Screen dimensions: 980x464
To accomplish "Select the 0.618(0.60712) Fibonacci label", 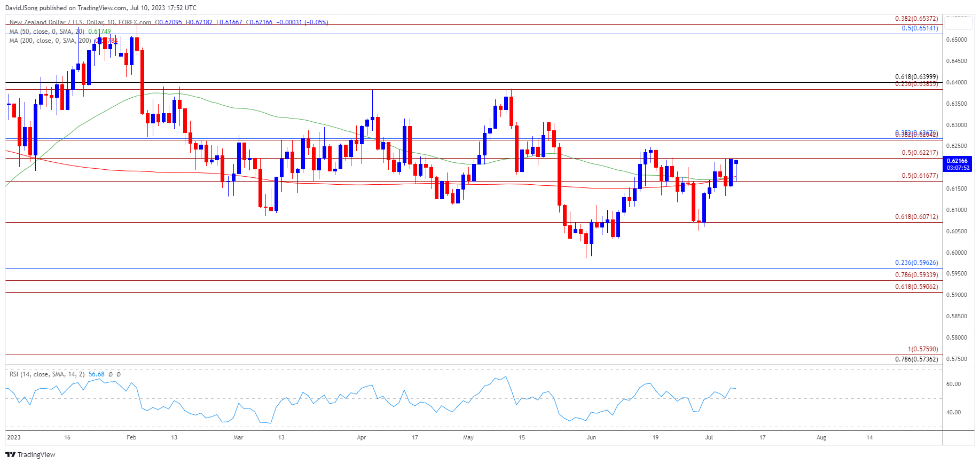I will point(916,217).
